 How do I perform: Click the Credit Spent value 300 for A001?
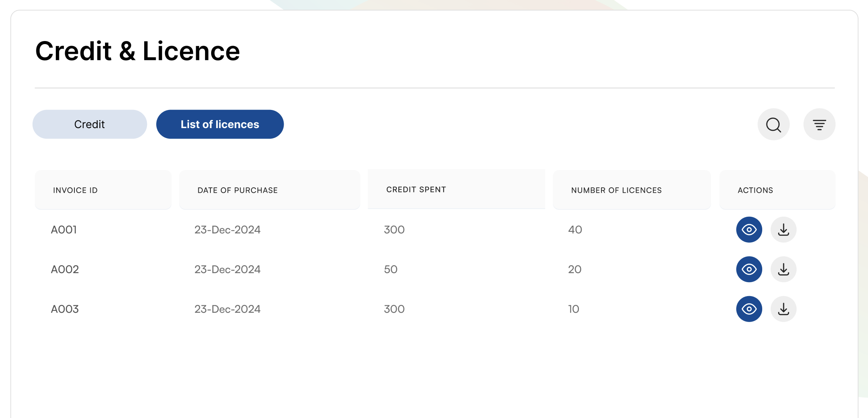(x=393, y=230)
